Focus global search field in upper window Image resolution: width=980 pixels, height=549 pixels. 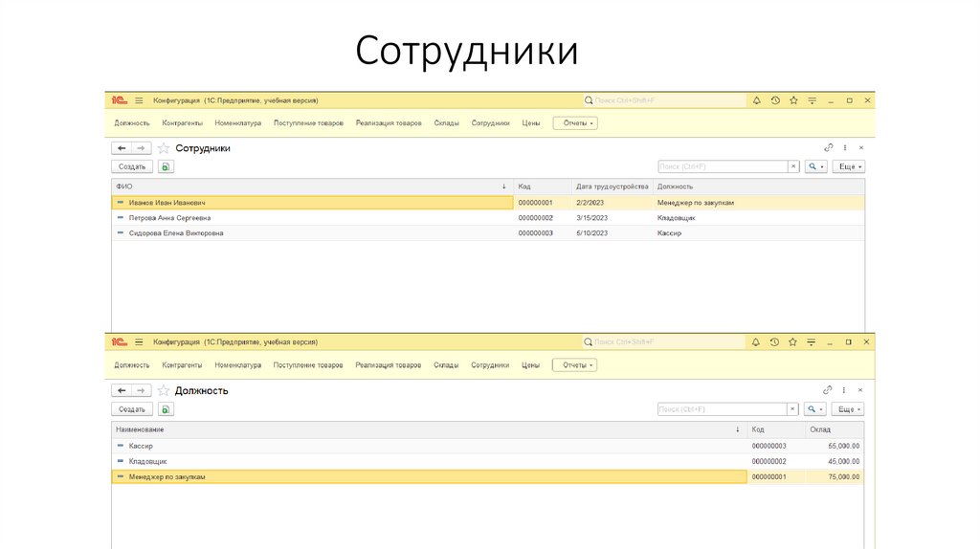[664, 100]
